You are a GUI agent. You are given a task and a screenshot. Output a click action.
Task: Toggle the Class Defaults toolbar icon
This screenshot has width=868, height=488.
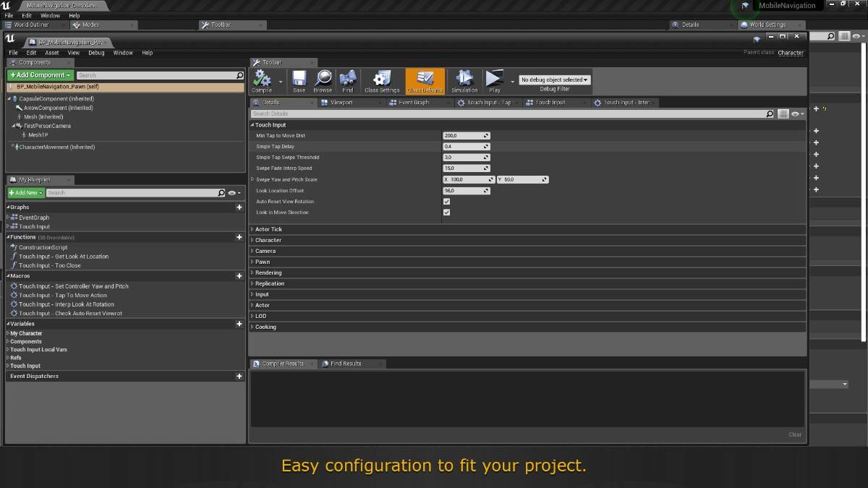[x=425, y=81]
